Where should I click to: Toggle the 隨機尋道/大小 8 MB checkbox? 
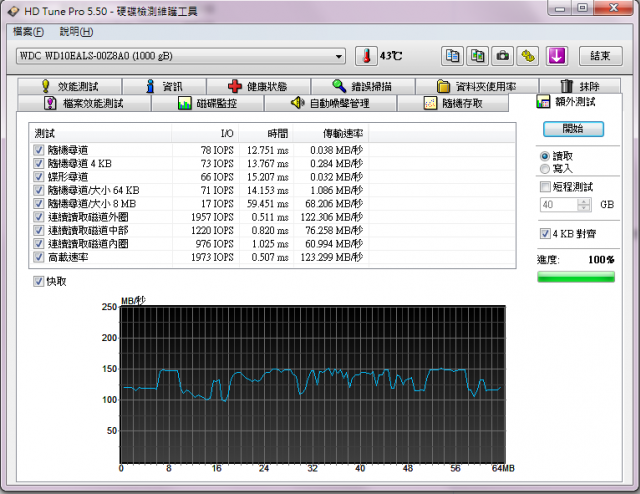[38, 204]
